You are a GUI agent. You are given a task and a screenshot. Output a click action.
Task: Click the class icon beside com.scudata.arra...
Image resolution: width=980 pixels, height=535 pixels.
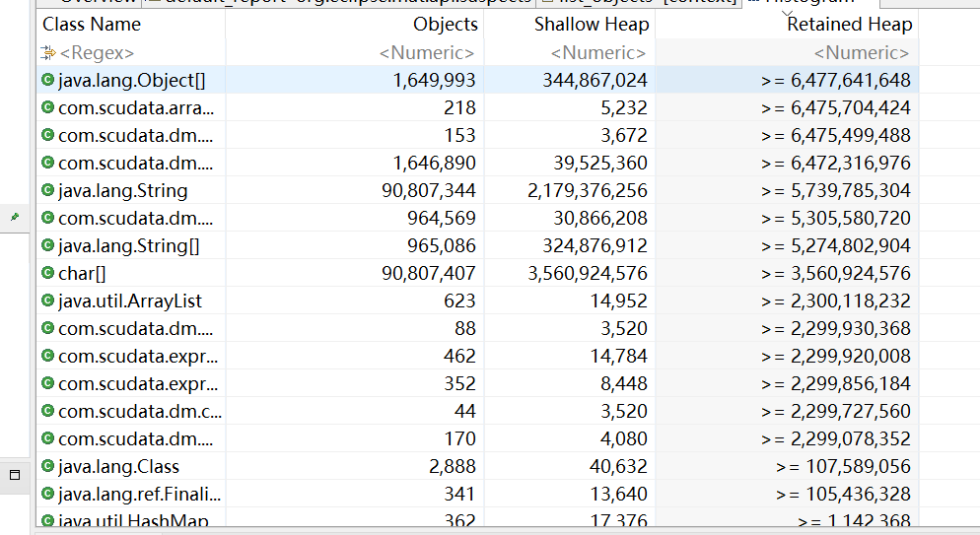(47, 107)
